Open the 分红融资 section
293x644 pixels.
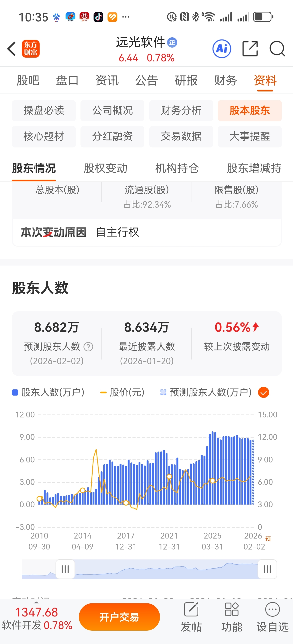point(112,136)
